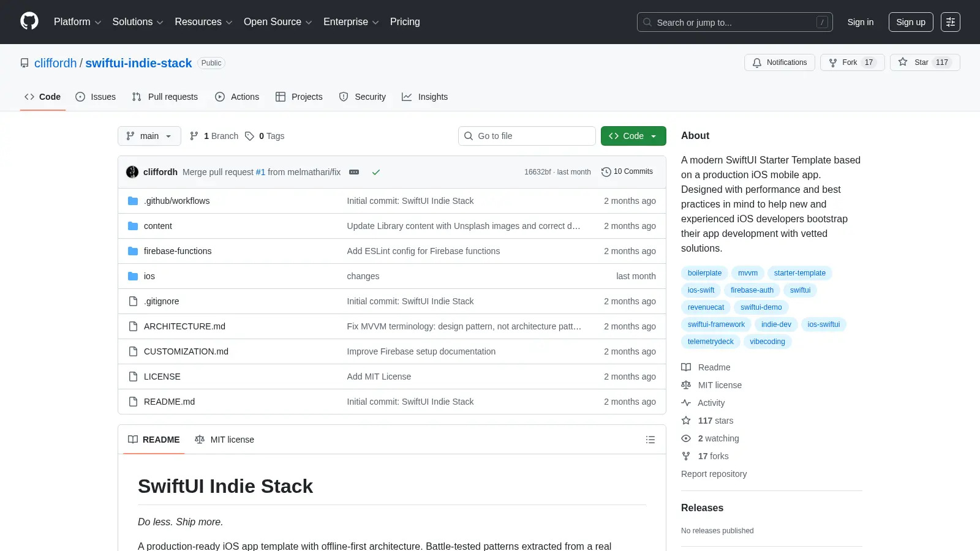
Task: Star the swiftui-indie-stack repository
Action: point(925,62)
